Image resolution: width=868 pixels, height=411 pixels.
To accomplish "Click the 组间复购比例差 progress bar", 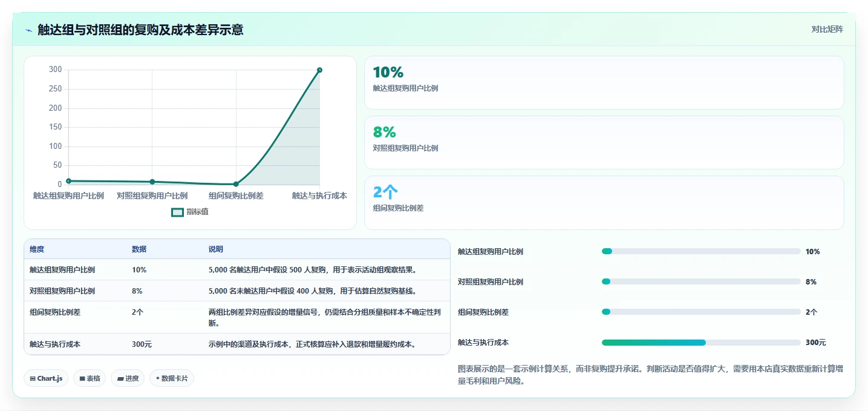I will click(x=701, y=312).
